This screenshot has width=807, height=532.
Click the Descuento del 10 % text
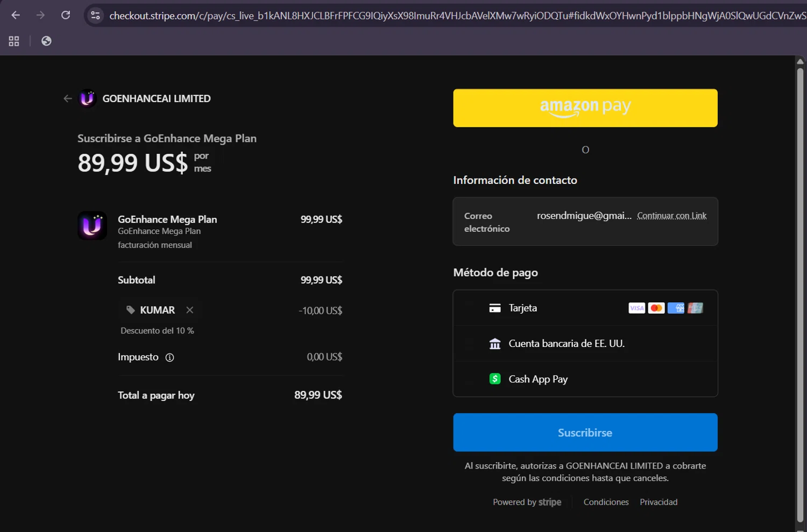point(157,331)
